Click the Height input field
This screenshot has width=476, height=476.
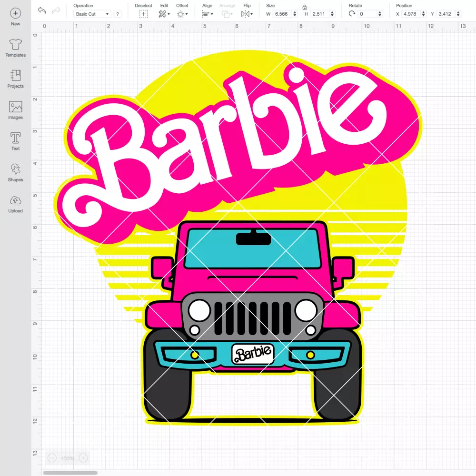click(319, 14)
